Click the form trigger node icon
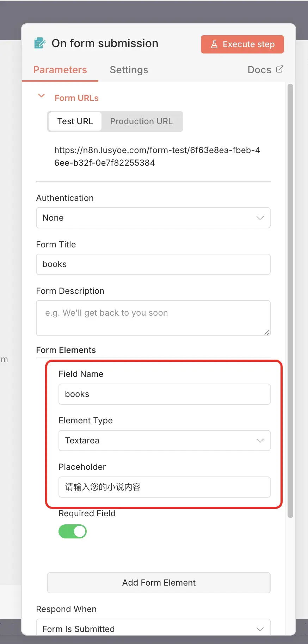This screenshot has height=644, width=308. tap(40, 43)
